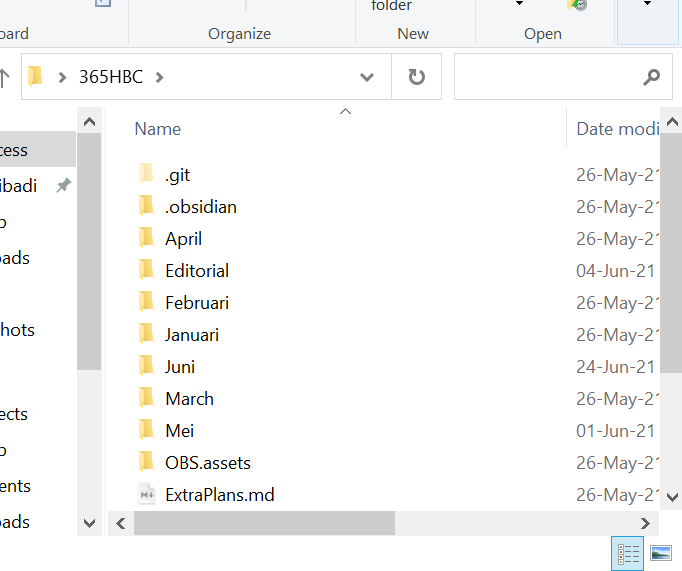This screenshot has width=682, height=571.
Task: Switch to Large icons view layout
Action: 660,553
